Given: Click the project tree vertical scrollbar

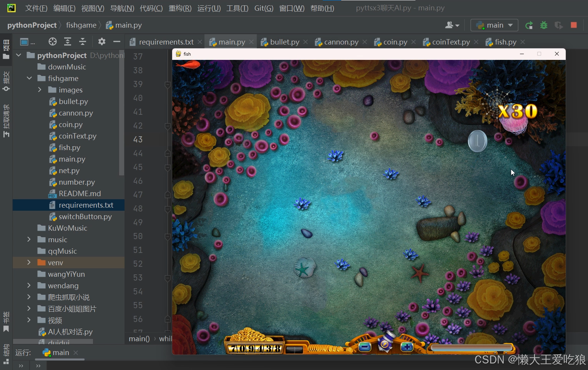Looking at the screenshot, I should point(122,113).
